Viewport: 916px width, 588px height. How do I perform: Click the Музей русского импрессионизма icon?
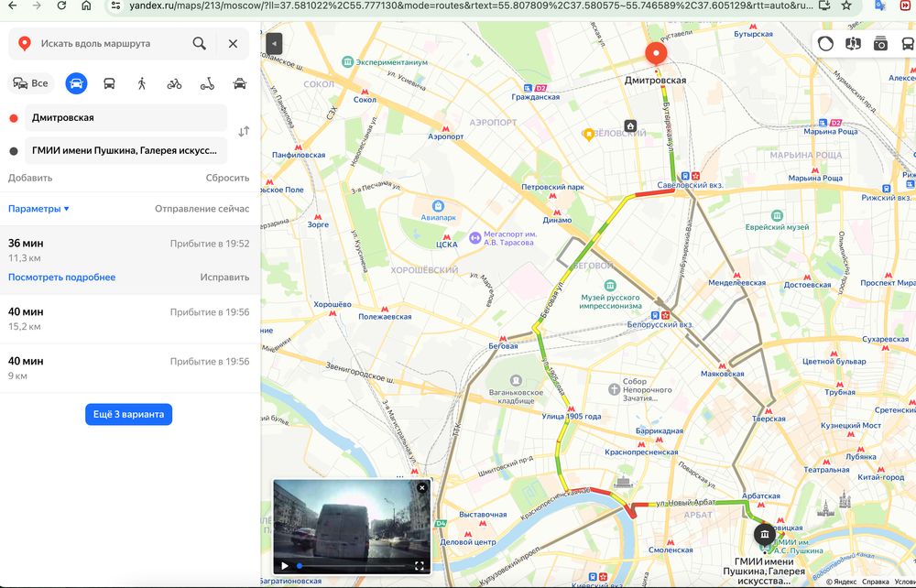coord(610,286)
